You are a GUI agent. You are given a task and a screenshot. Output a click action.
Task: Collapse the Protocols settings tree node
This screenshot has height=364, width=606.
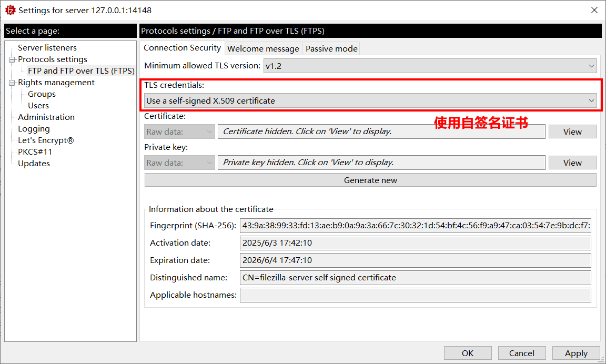12,59
